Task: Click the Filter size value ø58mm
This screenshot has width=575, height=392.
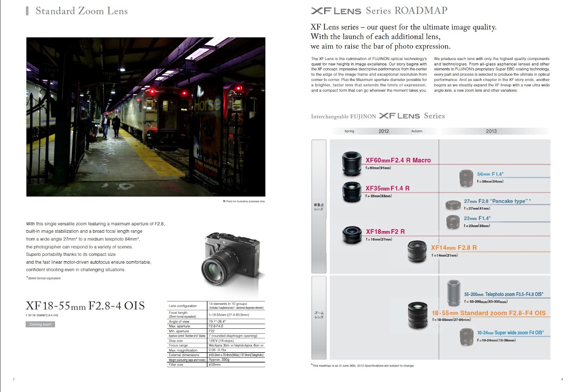Action: click(x=215, y=364)
